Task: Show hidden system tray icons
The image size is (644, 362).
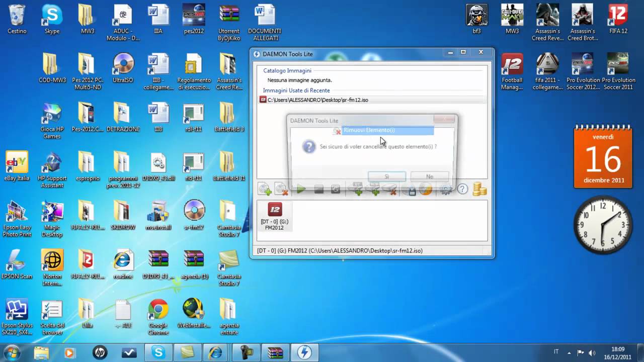Action: 569,353
